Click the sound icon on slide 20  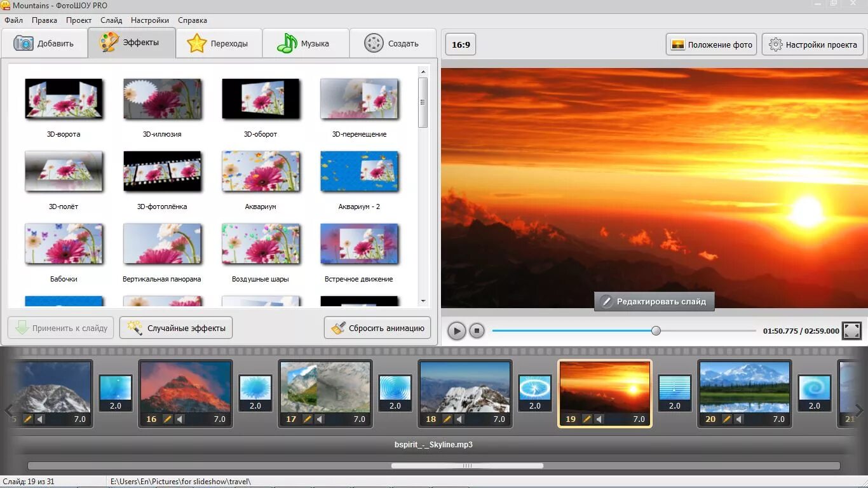click(739, 419)
